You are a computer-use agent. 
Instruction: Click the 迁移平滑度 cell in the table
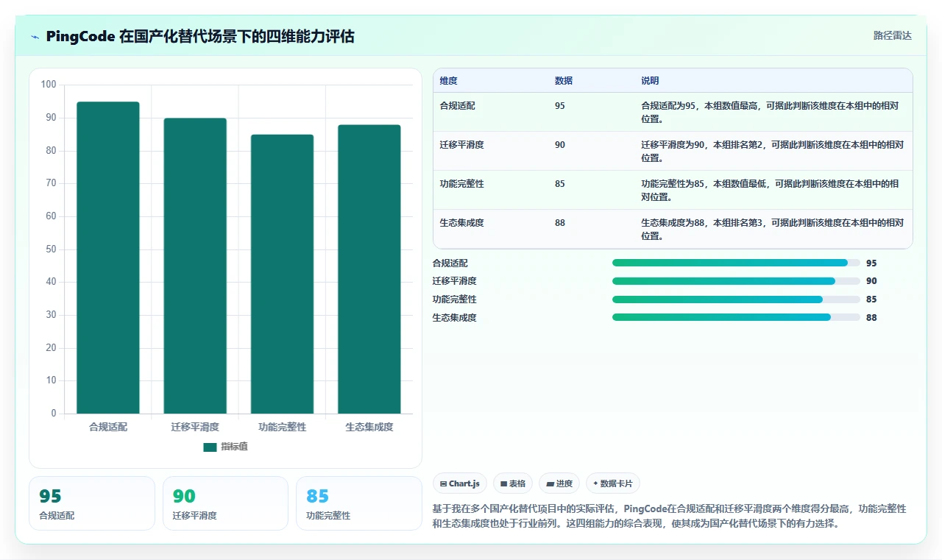[461, 145]
